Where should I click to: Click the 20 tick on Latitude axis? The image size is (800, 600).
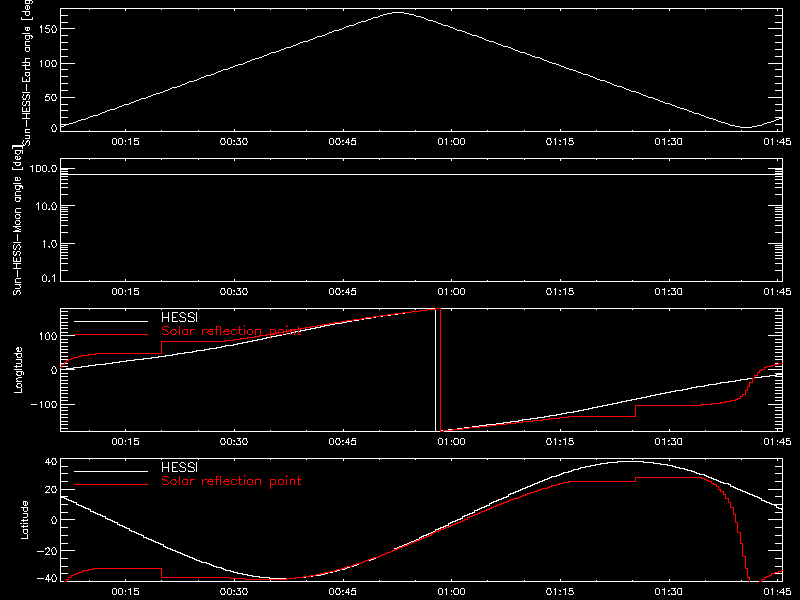pyautogui.click(x=51, y=490)
